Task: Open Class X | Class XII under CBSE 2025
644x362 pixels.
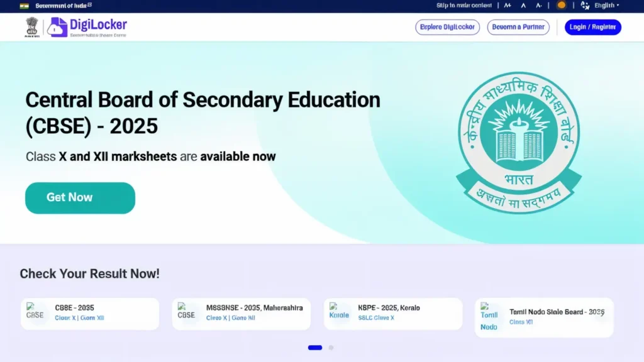Action: coord(79,318)
